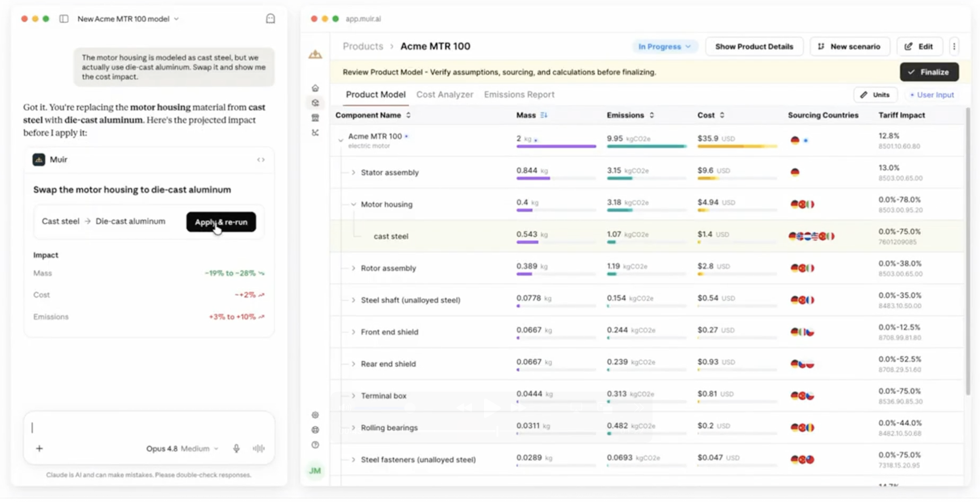Open the chat title dropdown New Acme MTR 100 model
980x502 pixels.
[x=128, y=19]
